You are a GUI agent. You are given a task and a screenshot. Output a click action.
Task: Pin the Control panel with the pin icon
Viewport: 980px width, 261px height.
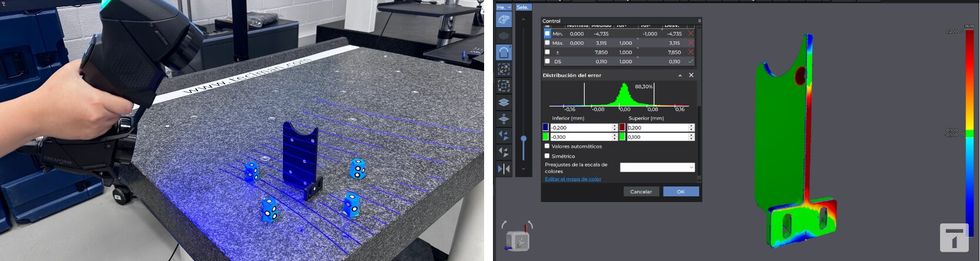[x=699, y=21]
